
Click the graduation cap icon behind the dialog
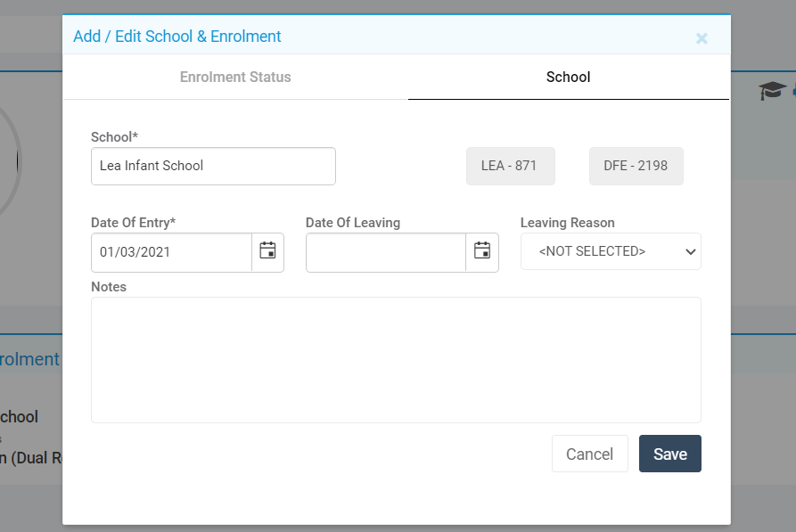tap(772, 90)
